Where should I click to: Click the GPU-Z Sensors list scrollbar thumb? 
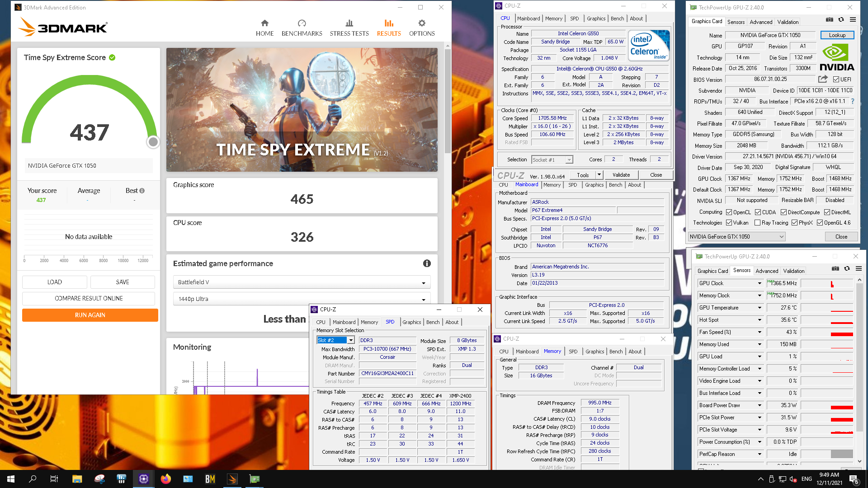pyautogui.click(x=859, y=357)
